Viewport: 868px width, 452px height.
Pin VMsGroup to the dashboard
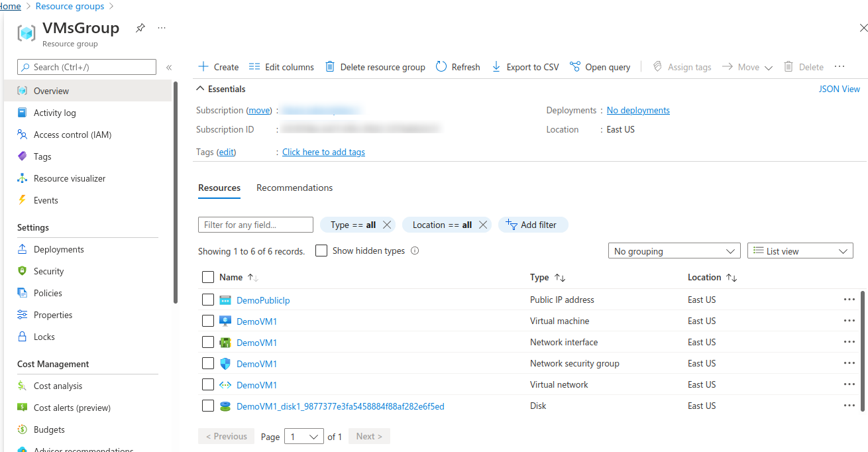click(139, 28)
